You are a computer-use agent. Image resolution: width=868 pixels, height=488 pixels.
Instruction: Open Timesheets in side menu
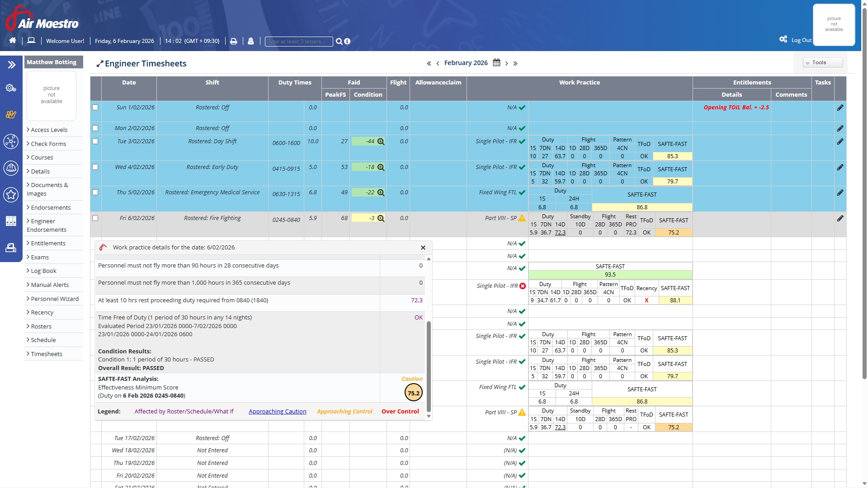coord(47,354)
